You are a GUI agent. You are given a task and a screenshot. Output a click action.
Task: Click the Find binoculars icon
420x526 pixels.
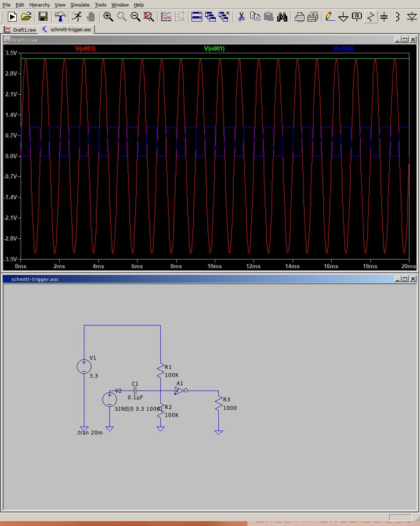coord(282,16)
